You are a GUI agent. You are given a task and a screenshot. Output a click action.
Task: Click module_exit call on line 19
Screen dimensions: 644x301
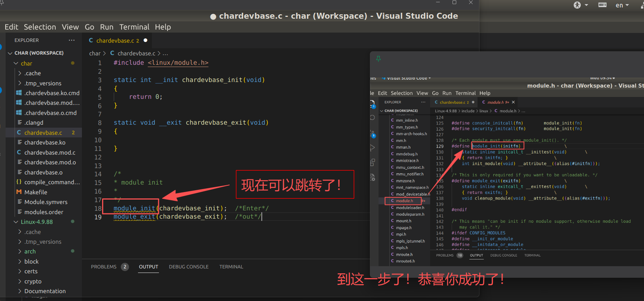[134, 217]
